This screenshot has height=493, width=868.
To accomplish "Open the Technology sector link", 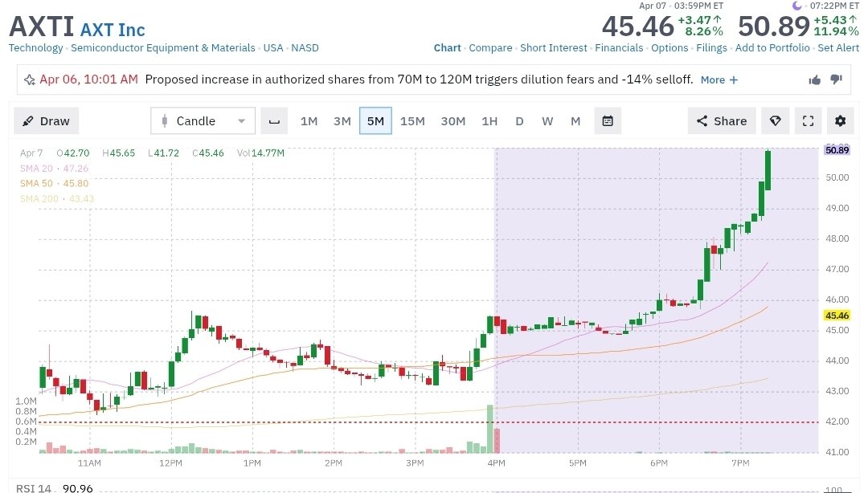I will (x=36, y=47).
